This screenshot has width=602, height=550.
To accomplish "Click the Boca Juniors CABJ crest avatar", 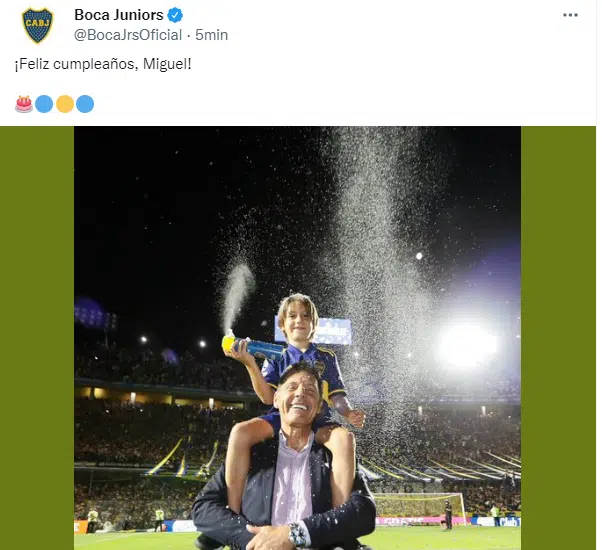I will (x=38, y=25).
